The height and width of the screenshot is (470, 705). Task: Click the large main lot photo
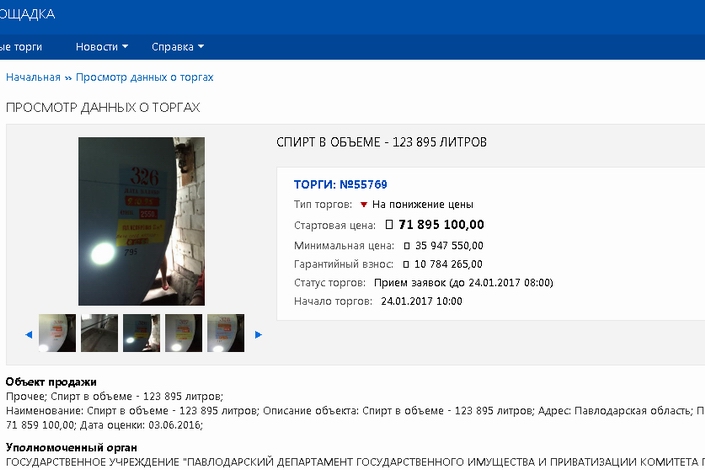coord(141,221)
